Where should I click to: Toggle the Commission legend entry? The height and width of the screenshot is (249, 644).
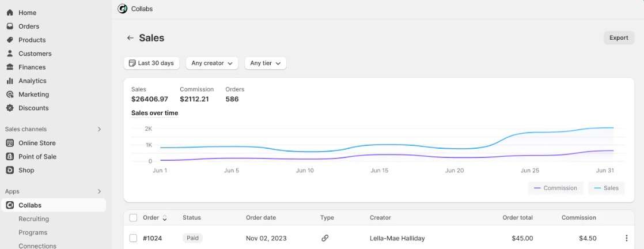click(x=556, y=188)
